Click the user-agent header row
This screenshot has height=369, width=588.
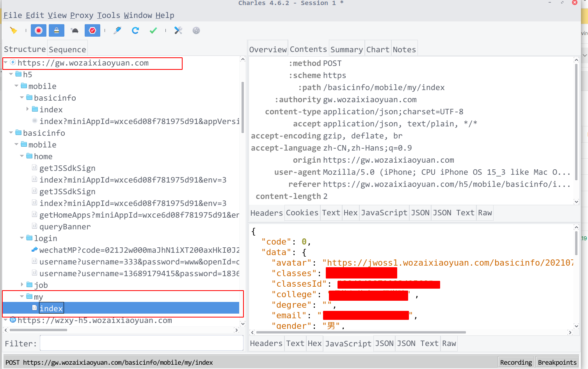click(411, 172)
